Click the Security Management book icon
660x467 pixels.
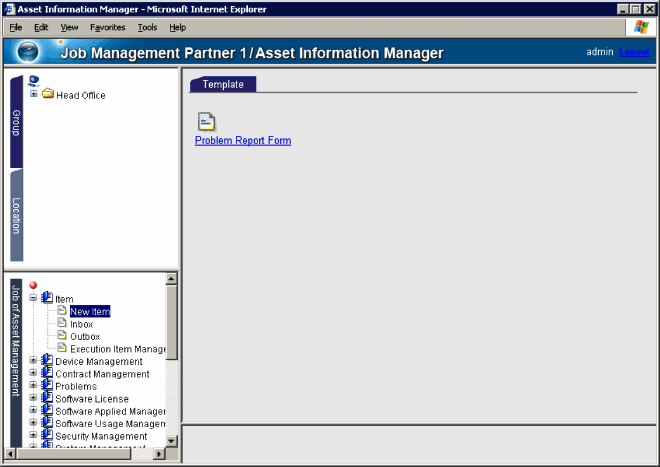point(47,435)
